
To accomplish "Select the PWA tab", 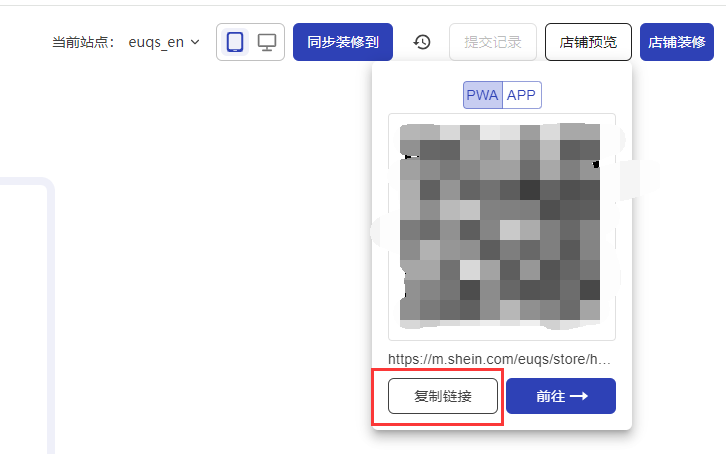I will click(x=482, y=95).
